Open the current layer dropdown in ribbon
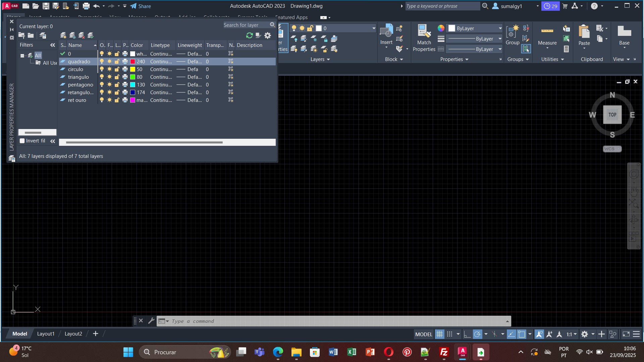 374,28
